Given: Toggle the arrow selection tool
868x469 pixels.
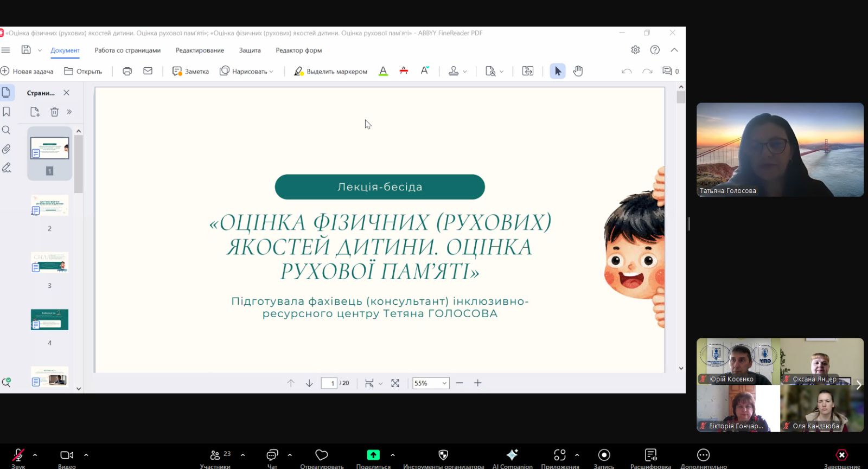Looking at the screenshot, I should [557, 71].
